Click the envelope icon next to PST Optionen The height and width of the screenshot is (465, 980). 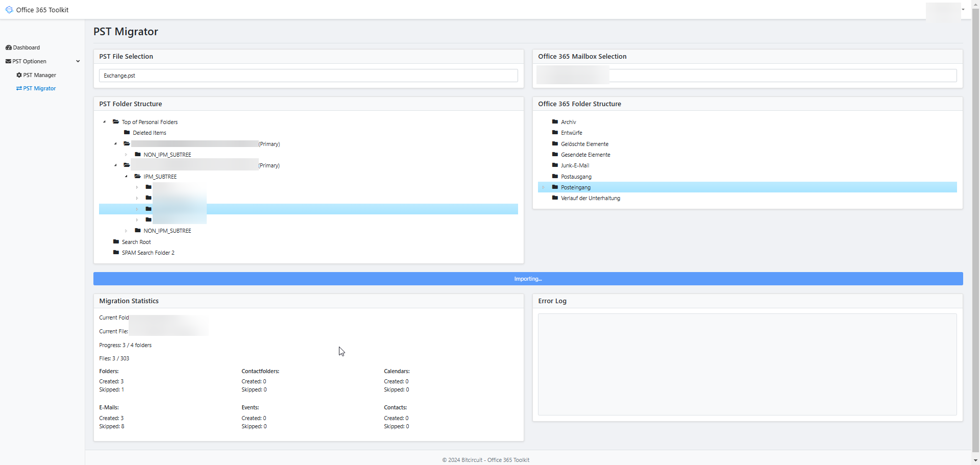point(8,61)
